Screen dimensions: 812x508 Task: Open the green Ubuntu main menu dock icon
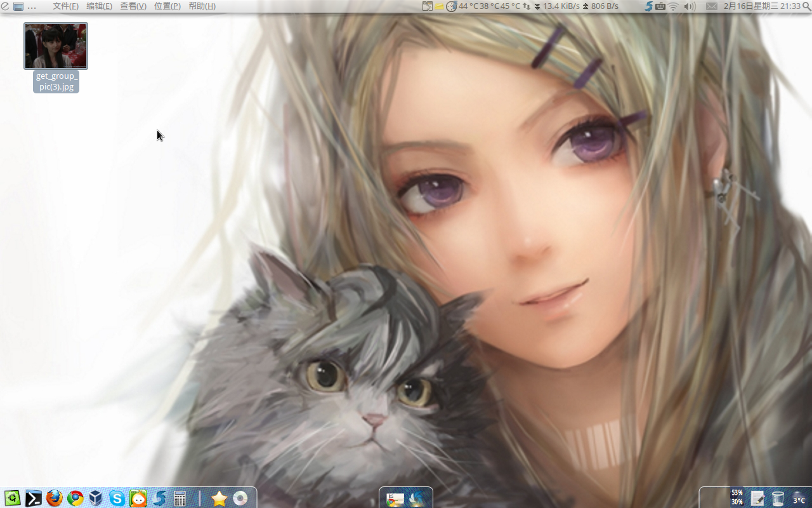coord(12,498)
